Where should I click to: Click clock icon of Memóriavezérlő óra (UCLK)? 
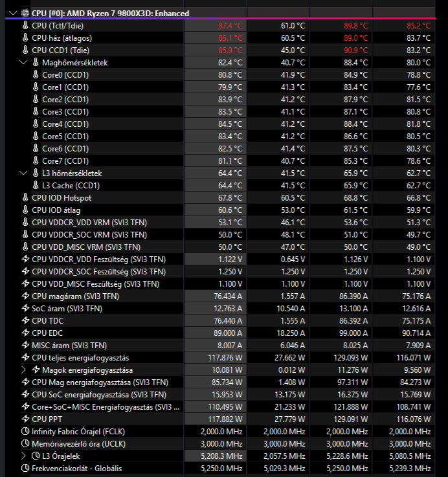click(x=25, y=444)
